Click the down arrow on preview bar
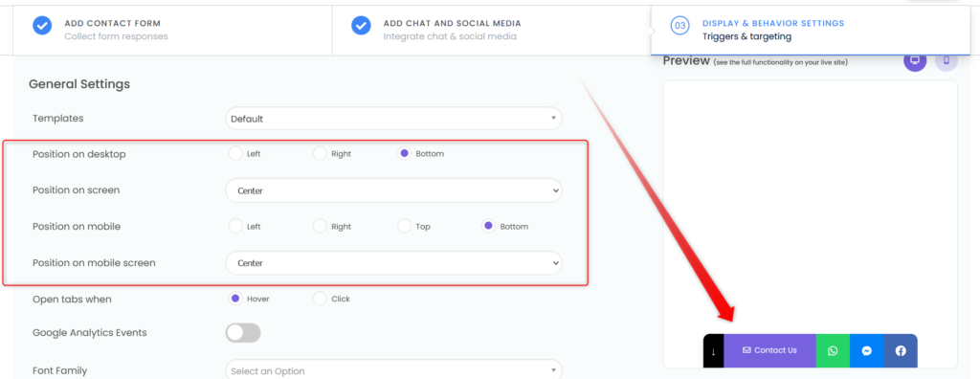 713,351
